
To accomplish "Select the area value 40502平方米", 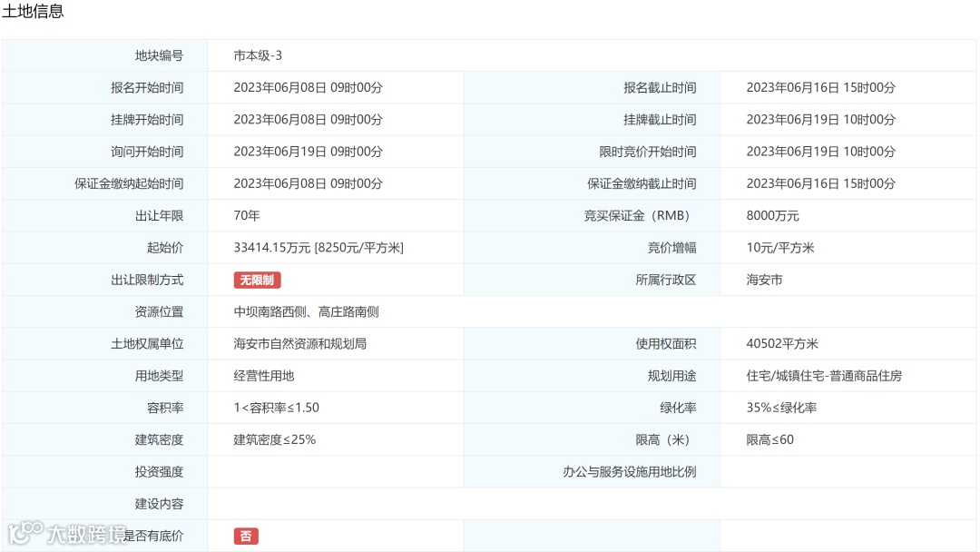I will pos(782,344).
